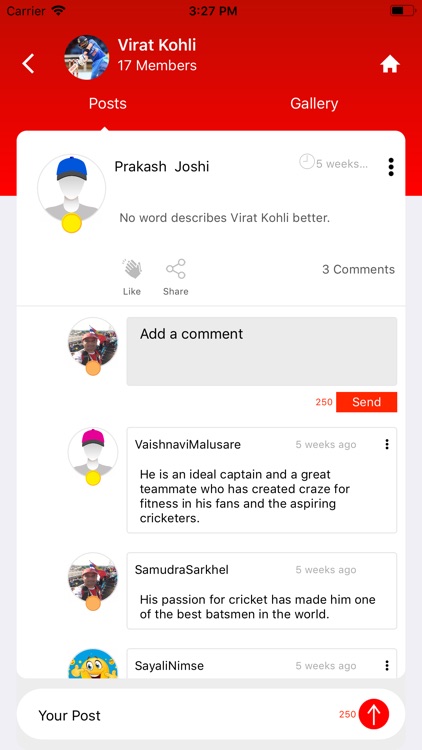The width and height of the screenshot is (422, 750).
Task: Switch to the Gallery tab
Action: [x=314, y=104]
